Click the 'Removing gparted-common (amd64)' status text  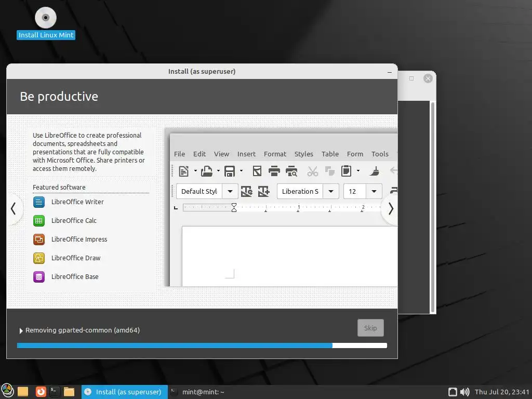(83, 330)
